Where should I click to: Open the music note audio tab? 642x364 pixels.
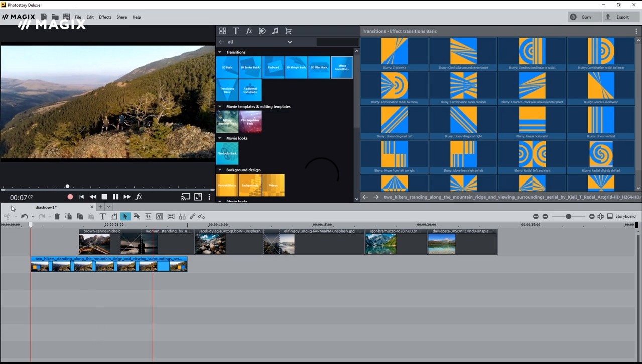(x=275, y=31)
